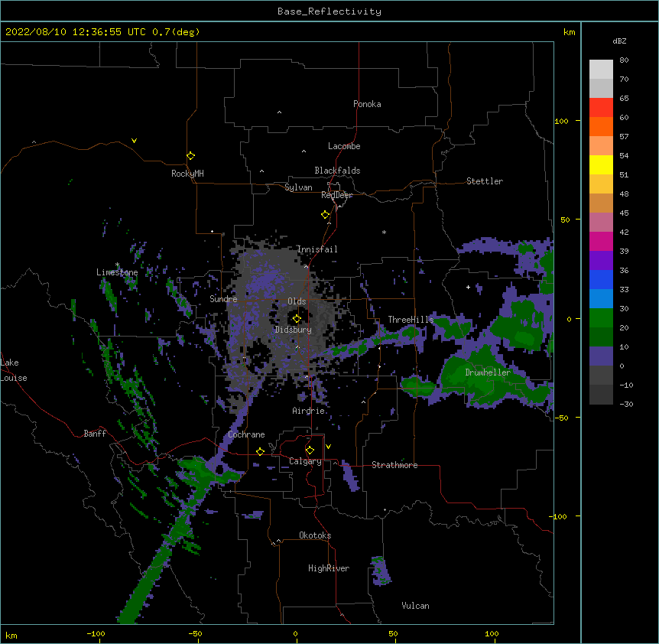The width and height of the screenshot is (659, 644).
Task: Click the Lacombe city label
Action: tap(344, 146)
